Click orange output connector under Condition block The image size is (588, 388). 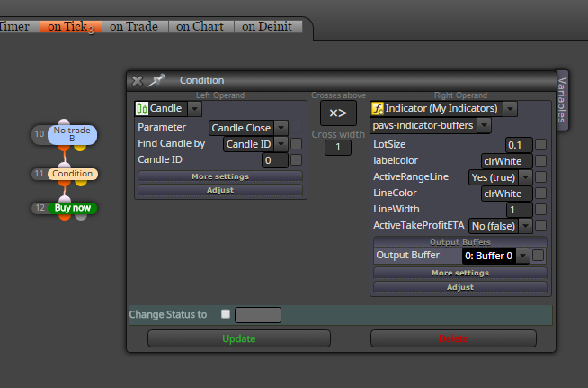64,183
